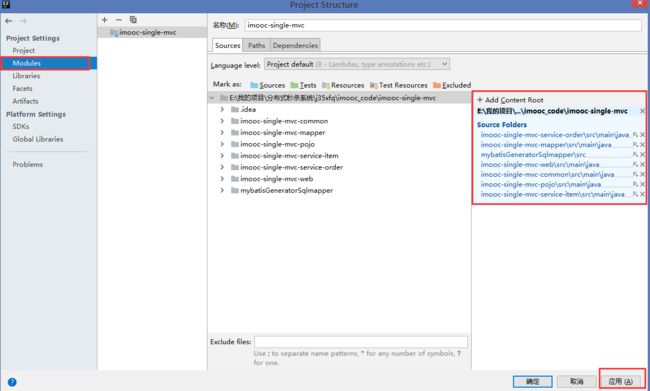Screen dimensions: 650x391
Task: Remove selected module with minus icon
Action: click(119, 19)
